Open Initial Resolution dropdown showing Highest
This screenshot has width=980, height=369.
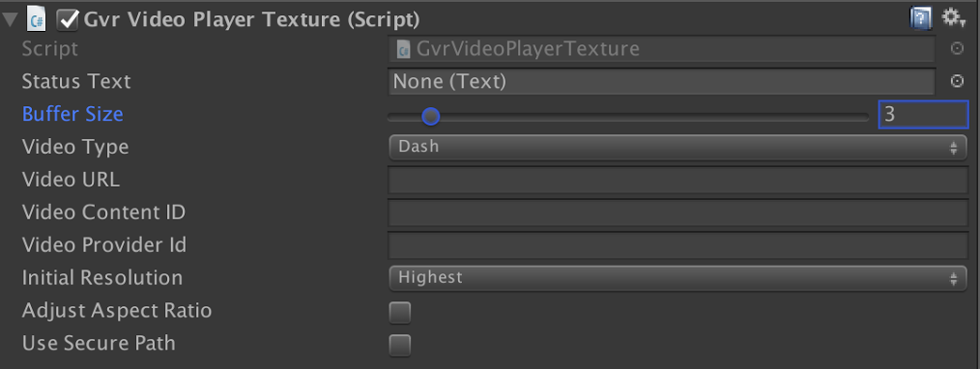(x=677, y=278)
